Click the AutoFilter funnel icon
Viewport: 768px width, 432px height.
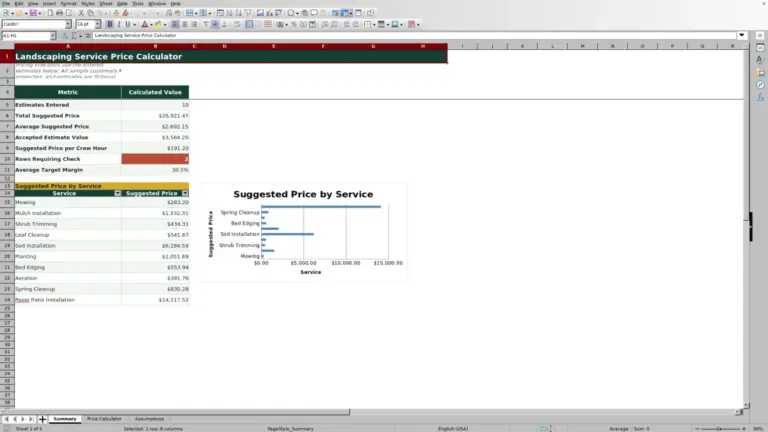pyautogui.click(x=248, y=13)
